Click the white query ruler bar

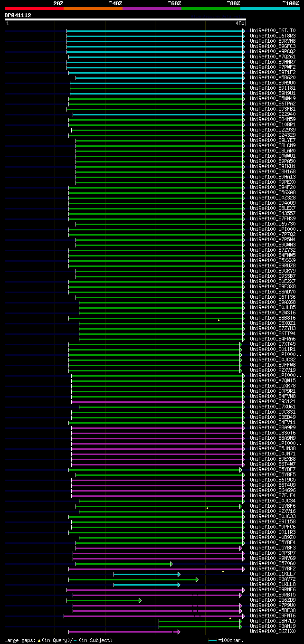tap(125, 19)
